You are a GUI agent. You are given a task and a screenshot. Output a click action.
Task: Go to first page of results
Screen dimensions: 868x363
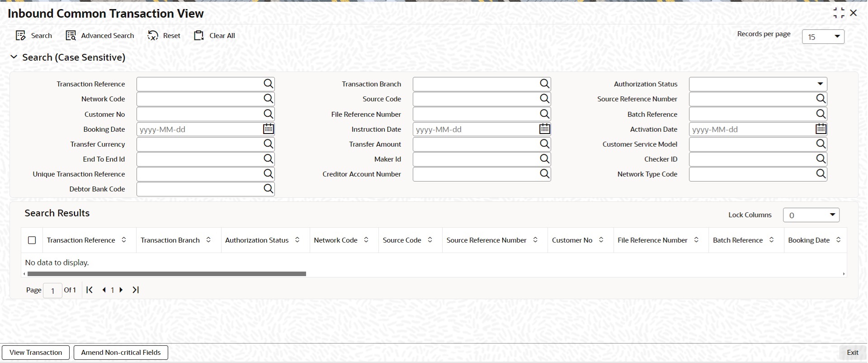tap(90, 290)
